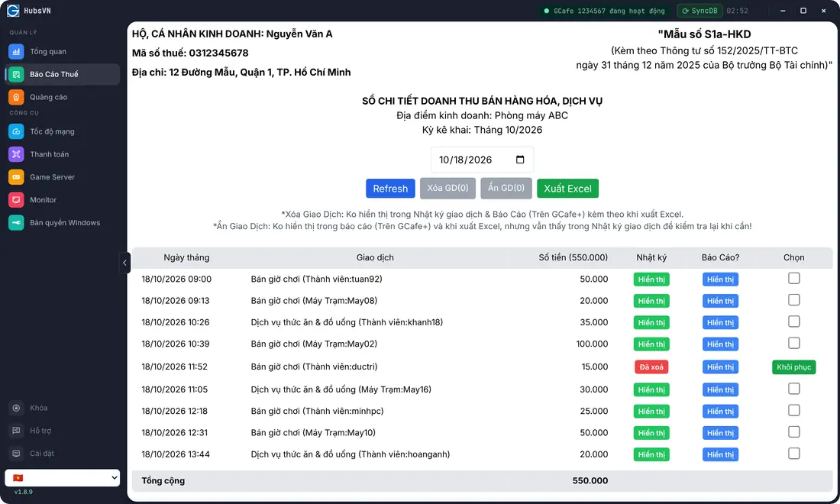Open the Thanh toán payment icon

pyautogui.click(x=16, y=154)
